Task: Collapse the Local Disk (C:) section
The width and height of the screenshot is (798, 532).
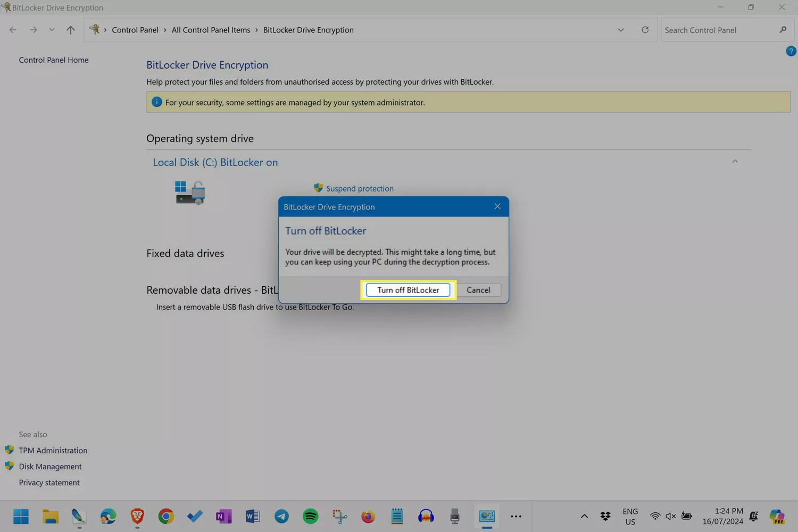Action: pyautogui.click(x=735, y=162)
